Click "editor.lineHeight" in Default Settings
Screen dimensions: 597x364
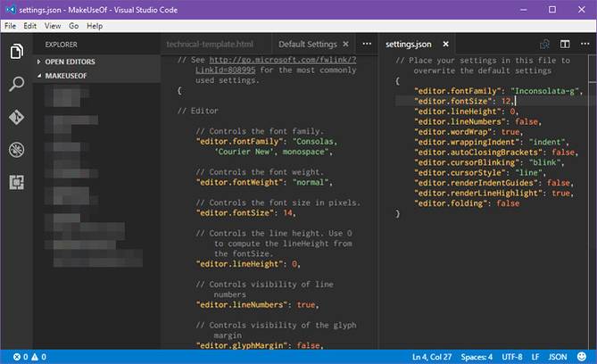(239, 264)
